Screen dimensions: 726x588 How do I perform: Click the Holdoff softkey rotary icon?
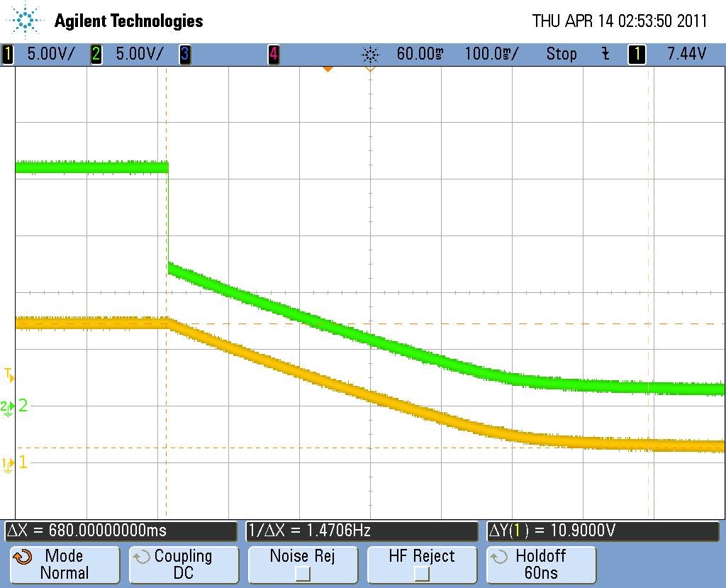point(498,557)
